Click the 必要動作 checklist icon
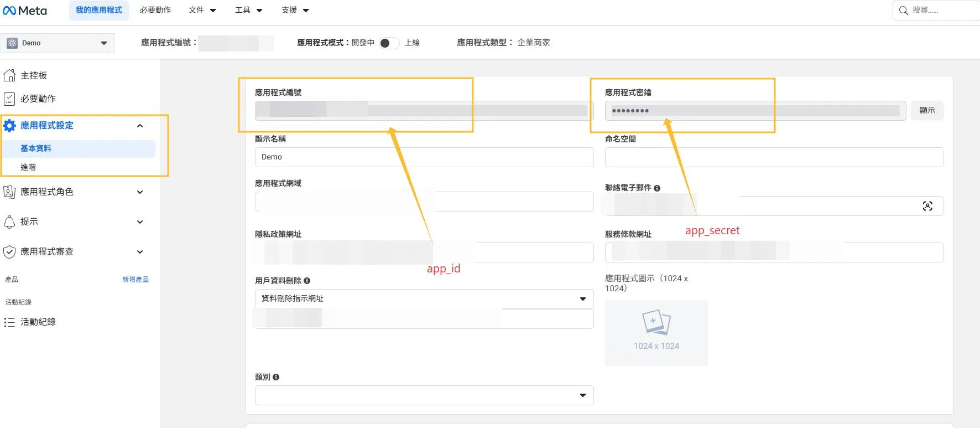This screenshot has width=980, height=428. point(9,99)
